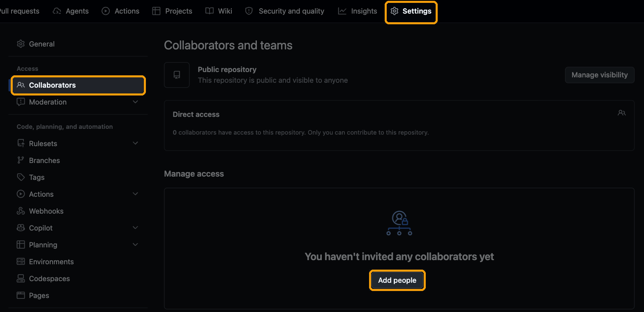Expand the Moderation section chevron
This screenshot has height=312, width=644.
click(x=135, y=102)
